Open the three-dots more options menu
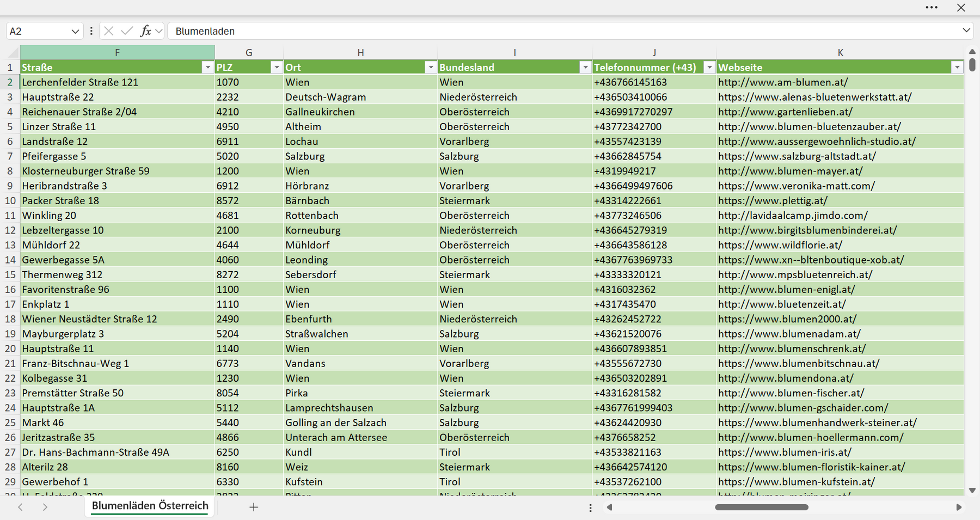 [932, 8]
